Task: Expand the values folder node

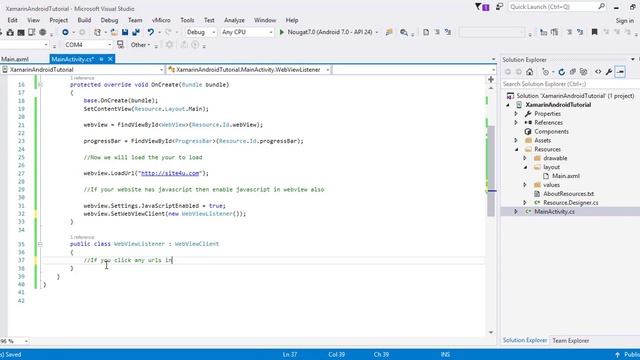Action: tap(525, 185)
